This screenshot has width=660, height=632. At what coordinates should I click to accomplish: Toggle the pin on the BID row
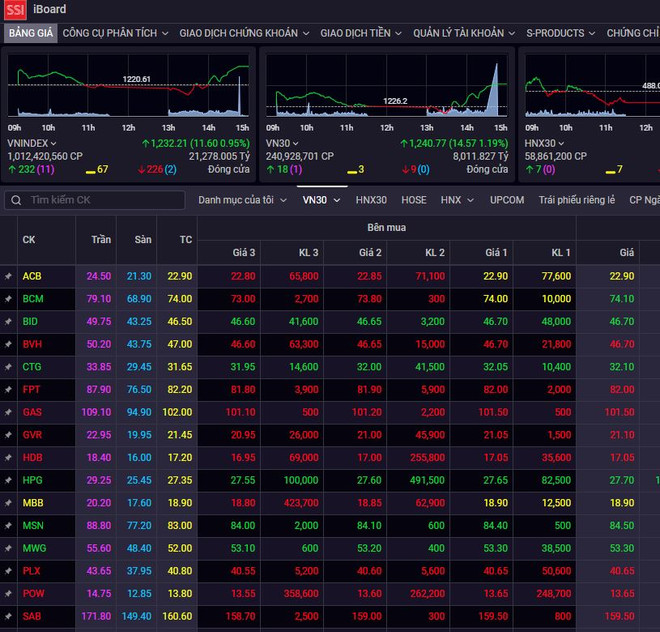pos(8,321)
